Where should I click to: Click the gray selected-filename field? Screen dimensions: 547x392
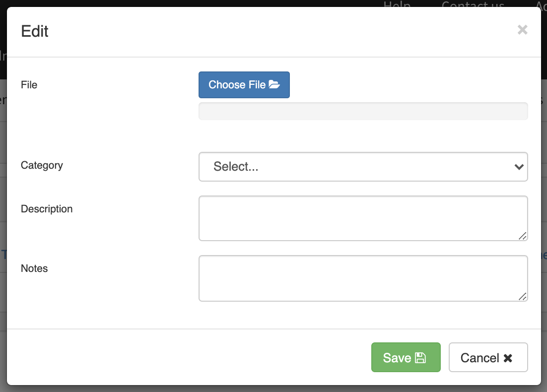[363, 112]
